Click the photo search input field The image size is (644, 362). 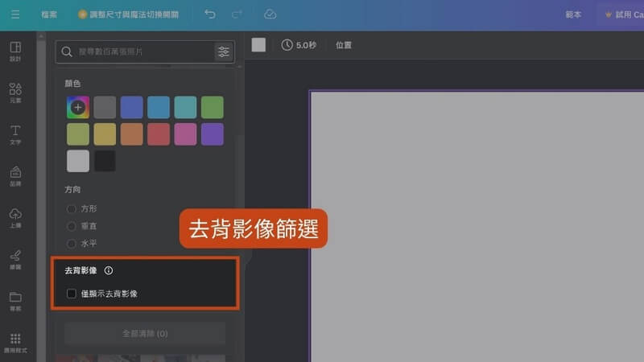[x=137, y=51]
